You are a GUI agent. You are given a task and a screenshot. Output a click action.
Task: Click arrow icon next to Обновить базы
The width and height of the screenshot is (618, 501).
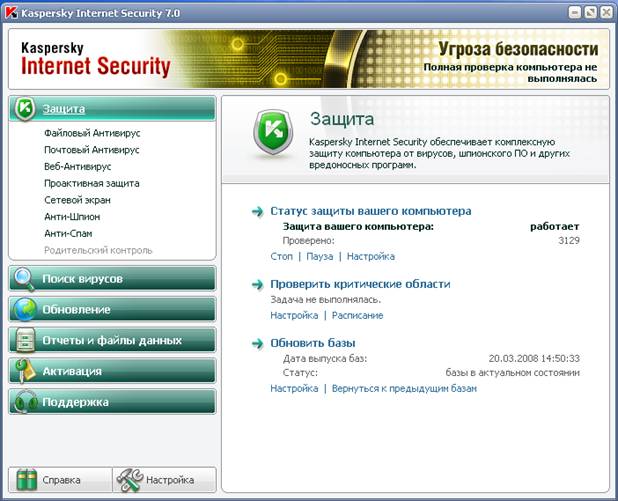tap(258, 343)
